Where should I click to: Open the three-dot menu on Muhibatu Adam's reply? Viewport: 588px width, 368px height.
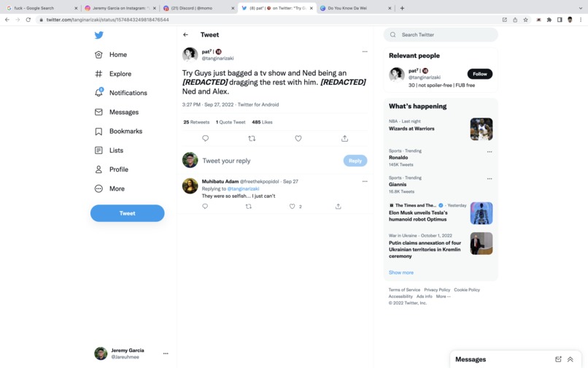(x=365, y=181)
